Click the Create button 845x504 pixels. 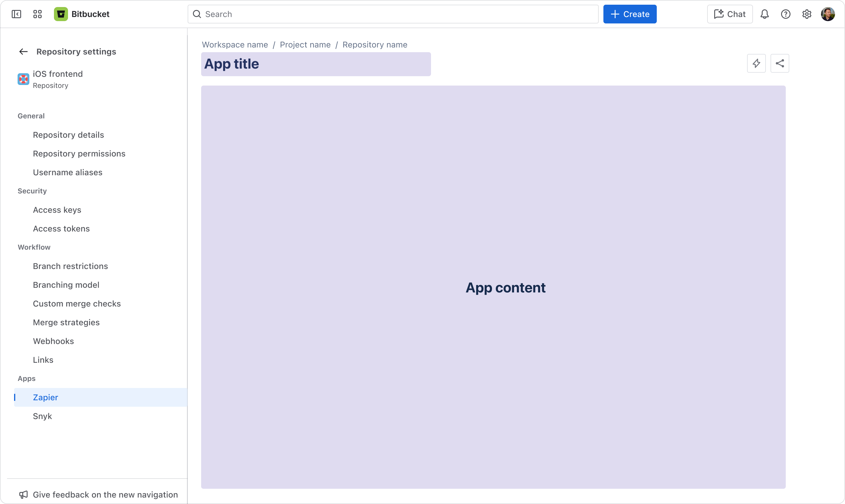point(629,14)
